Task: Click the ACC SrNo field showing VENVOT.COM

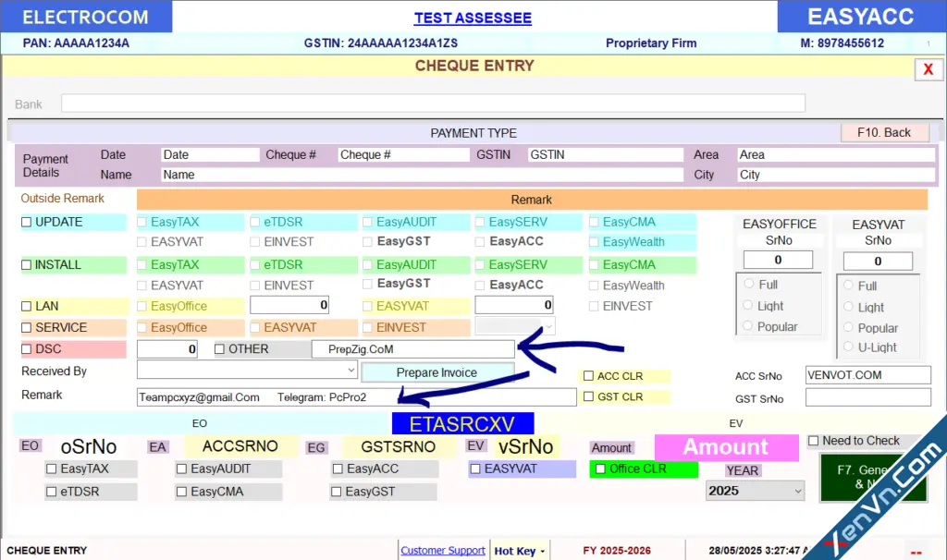Action: [867, 375]
